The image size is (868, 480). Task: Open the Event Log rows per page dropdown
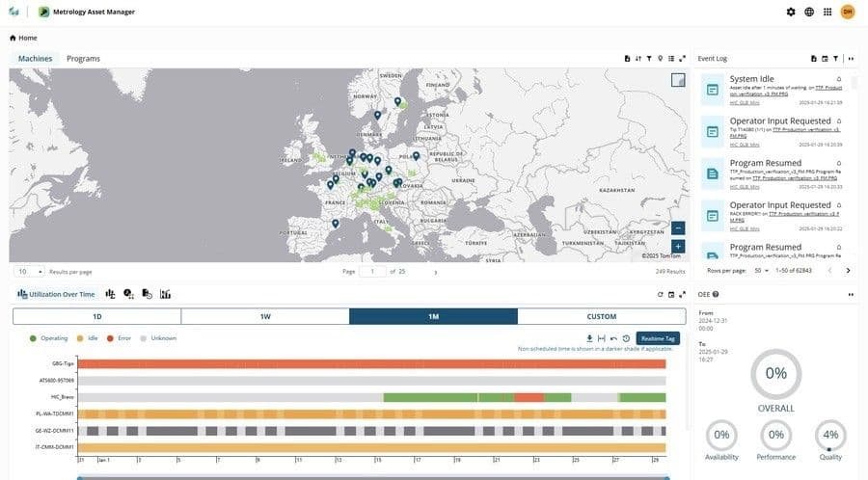coord(762,271)
